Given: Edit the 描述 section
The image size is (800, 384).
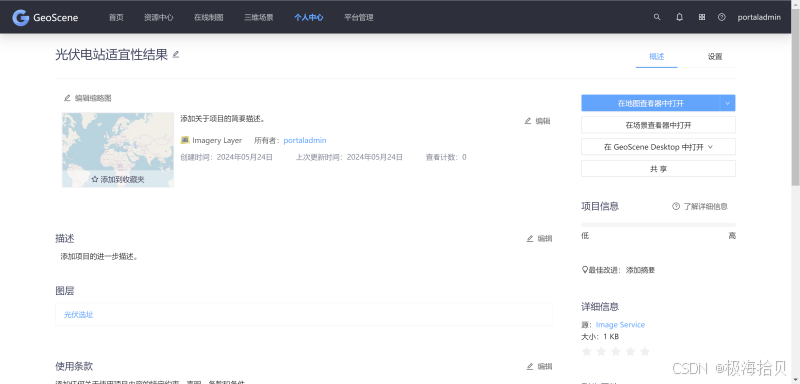Looking at the screenshot, I should coord(539,238).
